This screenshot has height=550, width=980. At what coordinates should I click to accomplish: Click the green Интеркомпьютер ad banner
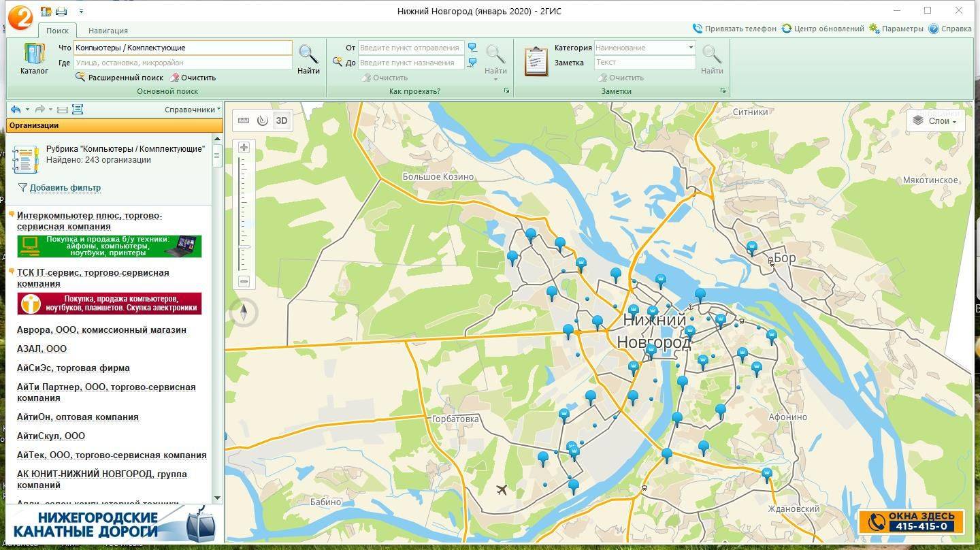point(110,246)
